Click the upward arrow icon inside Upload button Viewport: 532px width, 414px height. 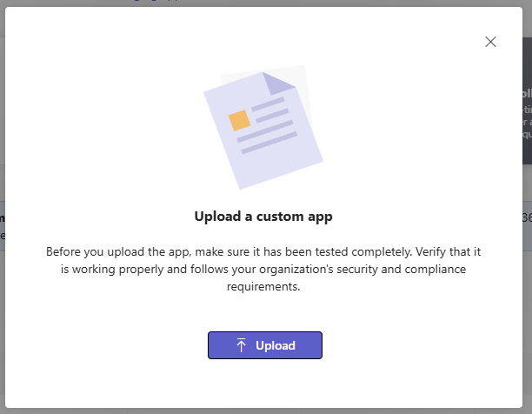click(242, 345)
